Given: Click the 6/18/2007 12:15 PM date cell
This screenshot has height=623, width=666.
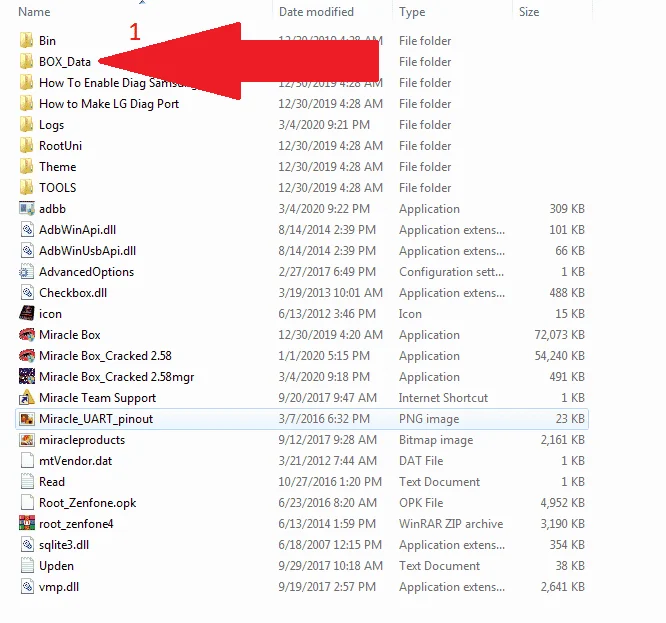Looking at the screenshot, I should point(330,545).
